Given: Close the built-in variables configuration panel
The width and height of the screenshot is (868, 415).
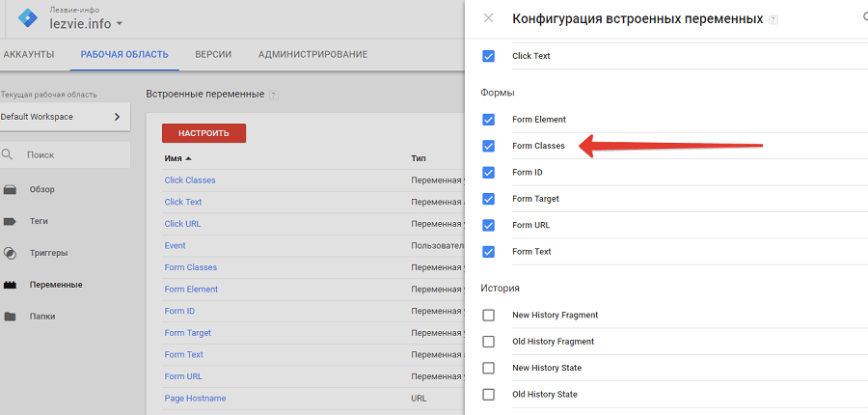Looking at the screenshot, I should [489, 18].
